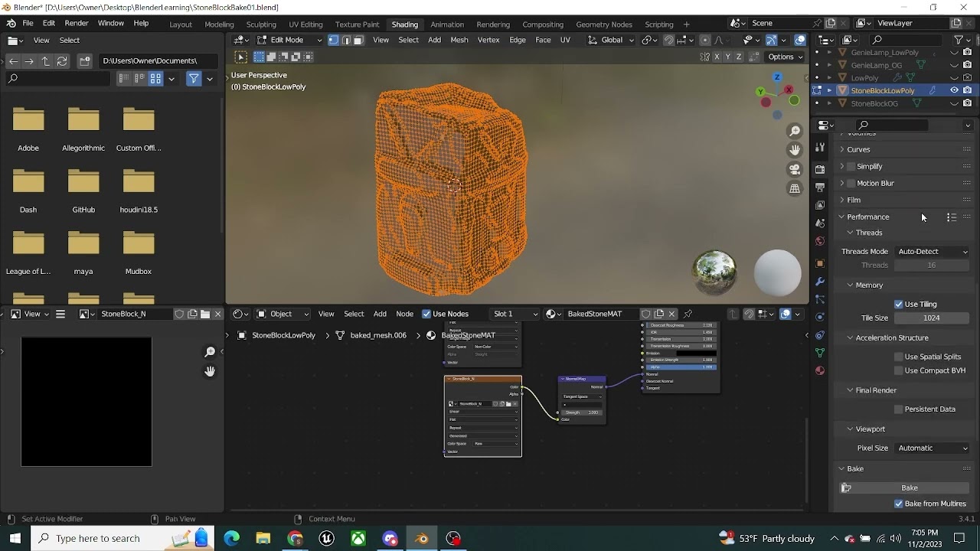Image resolution: width=980 pixels, height=551 pixels.
Task: Expand the Film panel
Action: tap(853, 200)
